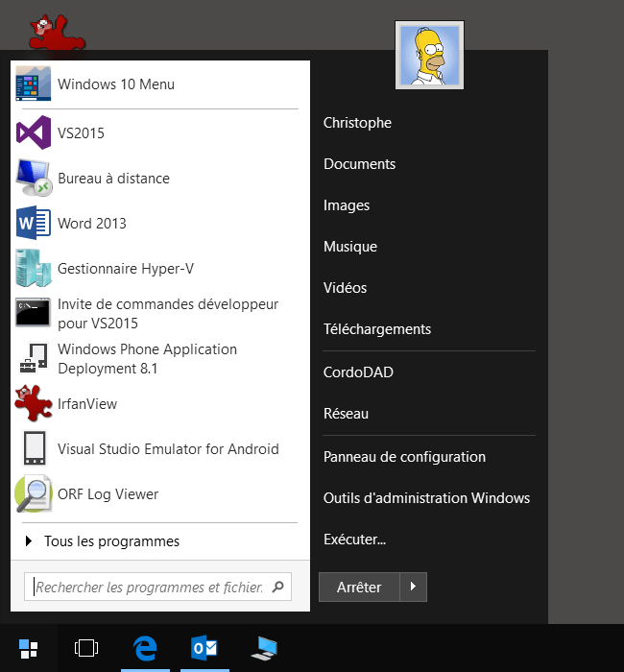Click the 'ORF Log Viewer' label

(108, 494)
